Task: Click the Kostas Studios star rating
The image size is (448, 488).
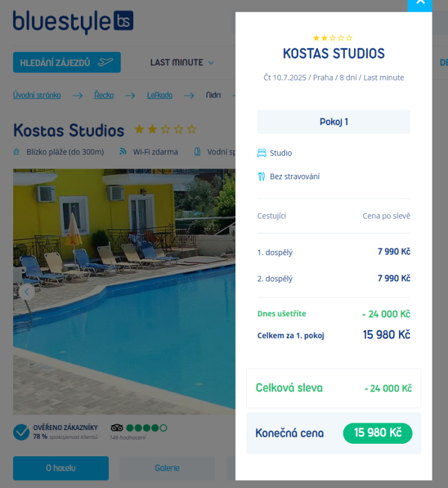Action: [166, 129]
